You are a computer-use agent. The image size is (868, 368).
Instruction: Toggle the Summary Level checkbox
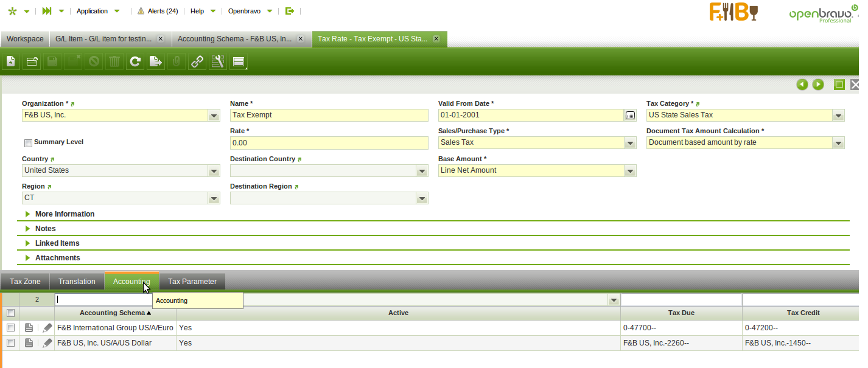coord(28,143)
